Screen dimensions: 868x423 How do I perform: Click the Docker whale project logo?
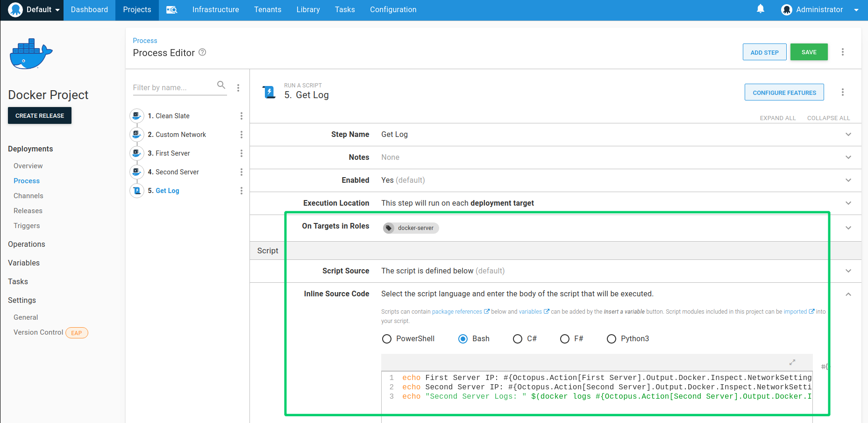point(31,54)
